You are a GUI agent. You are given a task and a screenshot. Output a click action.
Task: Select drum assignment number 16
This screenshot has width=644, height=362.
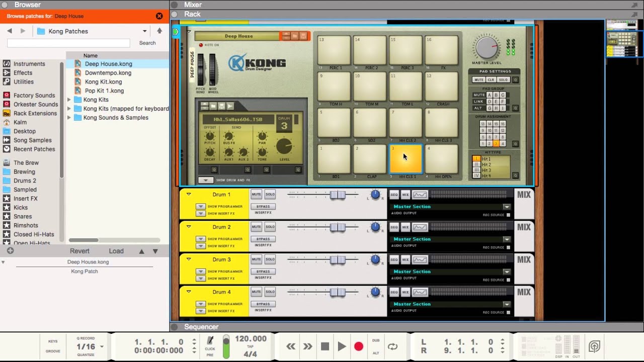503,124
